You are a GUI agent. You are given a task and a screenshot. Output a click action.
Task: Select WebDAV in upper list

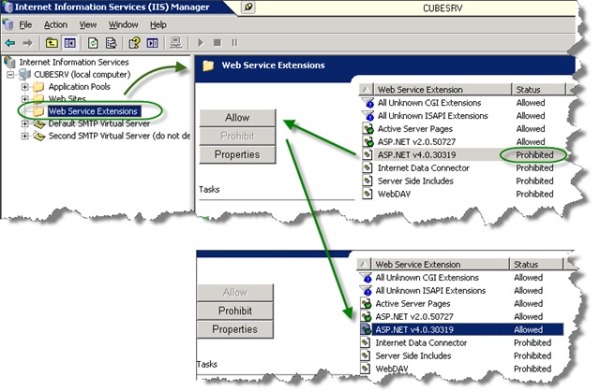point(394,194)
